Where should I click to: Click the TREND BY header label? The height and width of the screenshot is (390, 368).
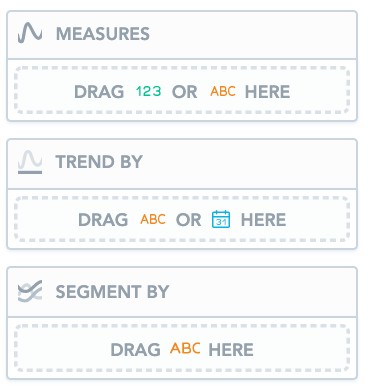point(99,162)
